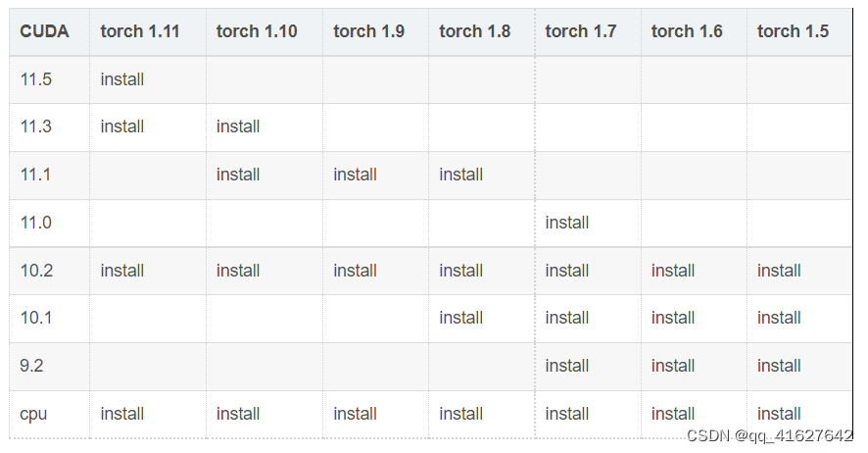This screenshot has width=868, height=453.
Task: Click install for cpu torch 1.8
Action: point(460,414)
